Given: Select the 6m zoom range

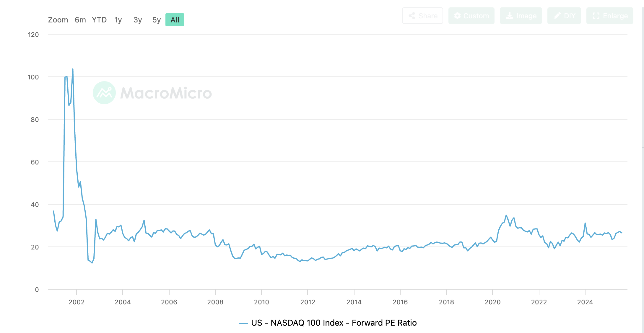Looking at the screenshot, I should point(80,20).
